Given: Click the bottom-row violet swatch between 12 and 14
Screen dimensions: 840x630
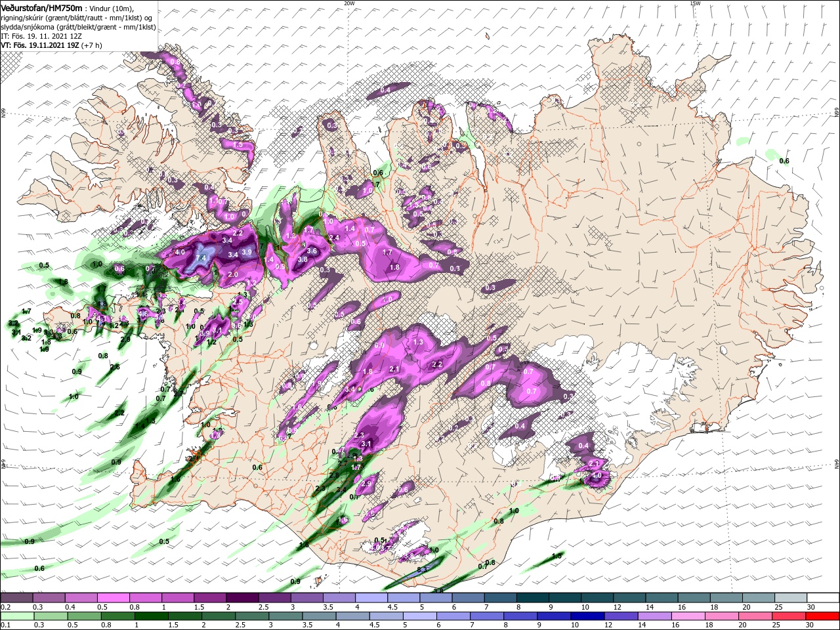Looking at the screenshot, I should 621,616.
